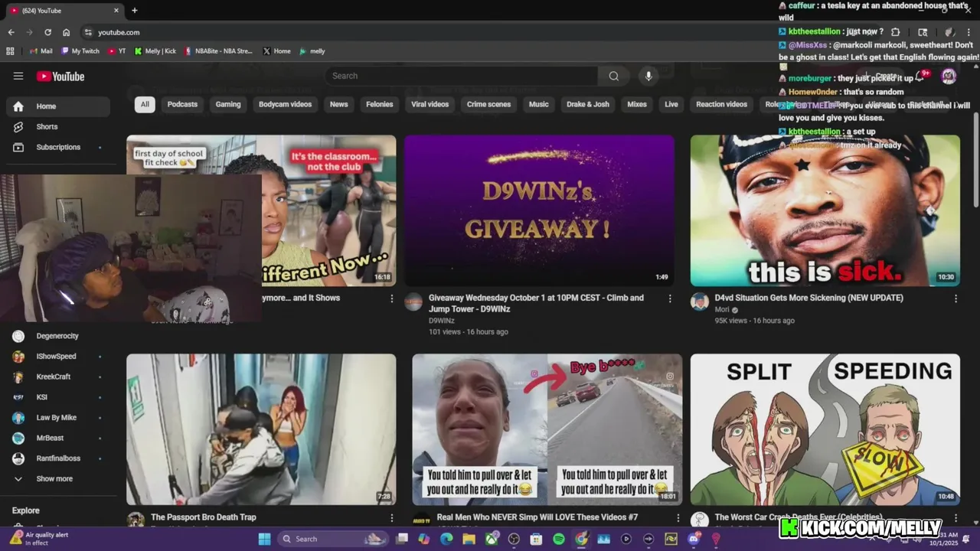The height and width of the screenshot is (551, 980).
Task: Open Shorts in the sidebar
Action: 58,126
